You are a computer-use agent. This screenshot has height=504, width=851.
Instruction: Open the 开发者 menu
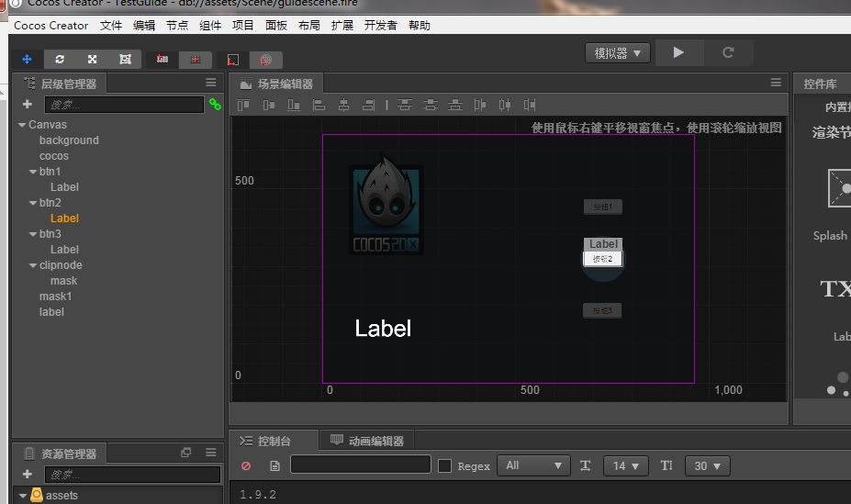pos(380,26)
